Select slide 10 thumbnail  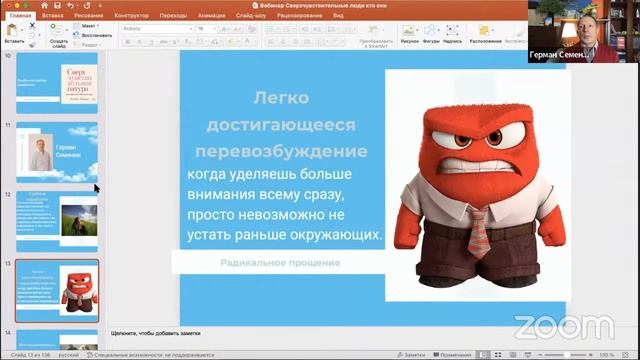(x=57, y=83)
